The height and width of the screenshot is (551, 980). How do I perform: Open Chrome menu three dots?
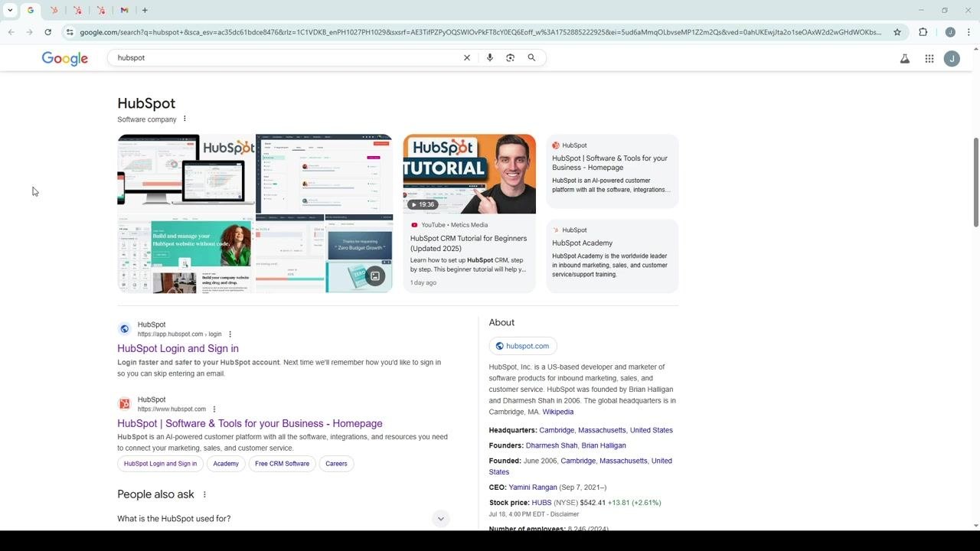click(969, 32)
